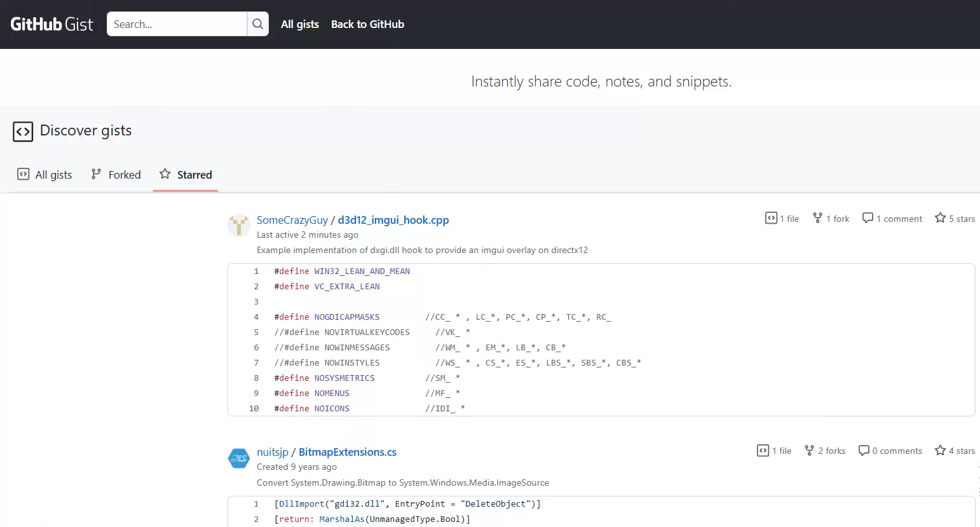Click code line '#define NOSYSMETRICS'
This screenshot has width=980, height=527.
tap(367, 378)
